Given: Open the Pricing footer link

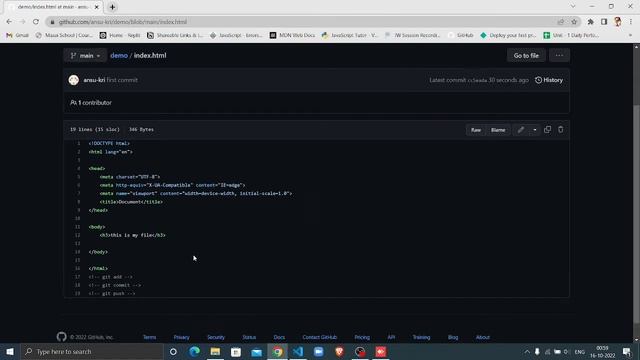Looking at the screenshot, I should 362,337.
